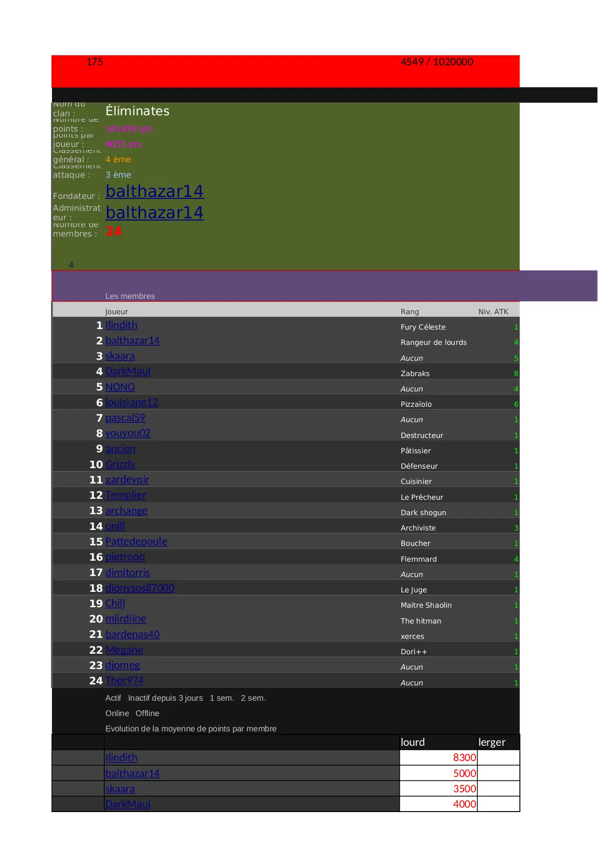Click the Niv. ATK column header
The width and height of the screenshot is (614, 868).
click(x=493, y=312)
